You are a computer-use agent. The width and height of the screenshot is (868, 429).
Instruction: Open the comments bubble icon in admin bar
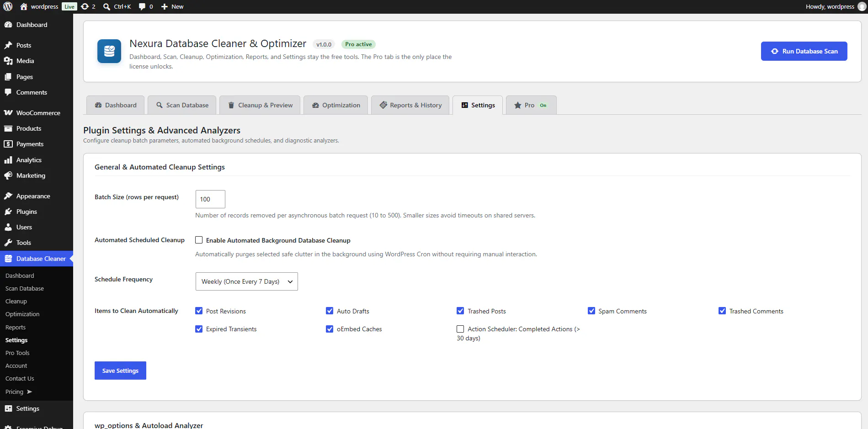(x=142, y=6)
